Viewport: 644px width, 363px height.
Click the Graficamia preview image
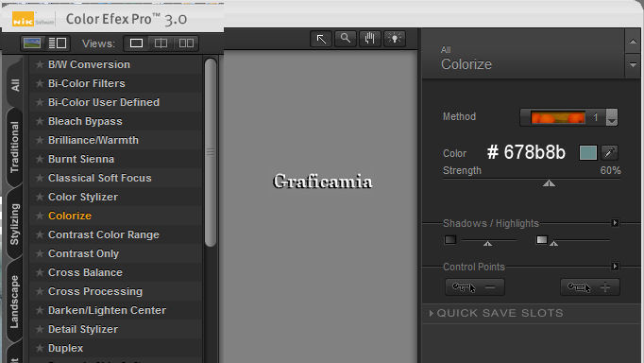[323, 181]
